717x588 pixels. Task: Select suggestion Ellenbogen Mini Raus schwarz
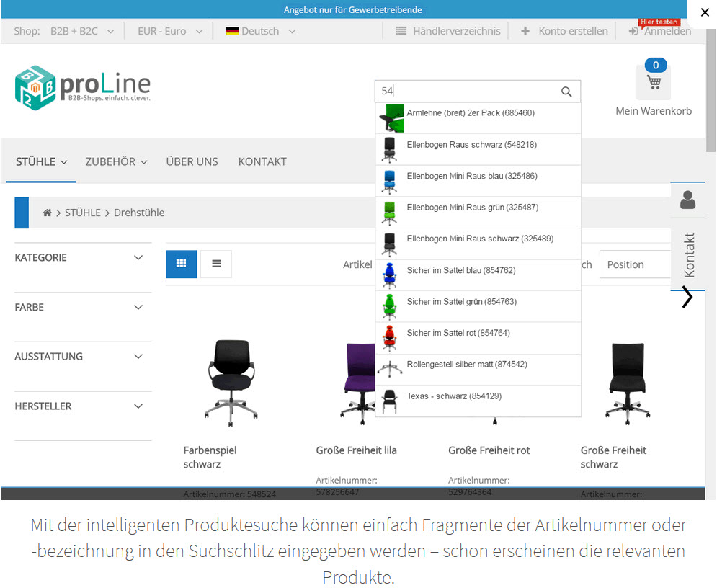click(478, 244)
